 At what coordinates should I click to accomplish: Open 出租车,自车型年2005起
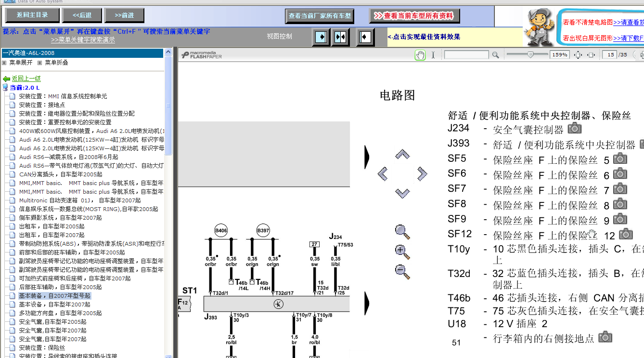point(52,226)
